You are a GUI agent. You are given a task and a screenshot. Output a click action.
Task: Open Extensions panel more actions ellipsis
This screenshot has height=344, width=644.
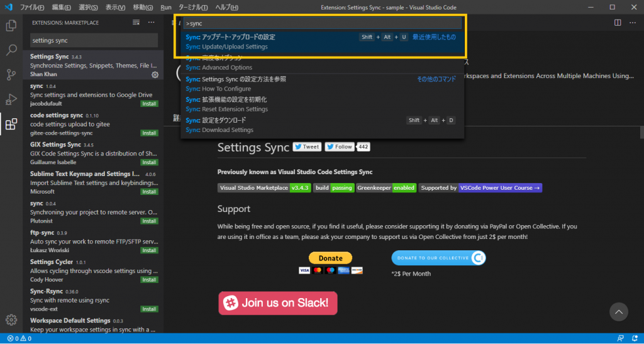151,23
